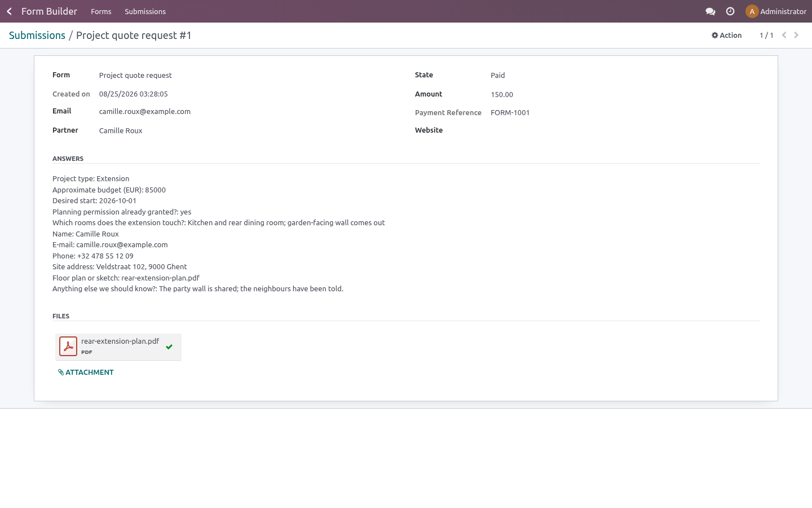Click the Floor plan or sketch line

coord(126,278)
